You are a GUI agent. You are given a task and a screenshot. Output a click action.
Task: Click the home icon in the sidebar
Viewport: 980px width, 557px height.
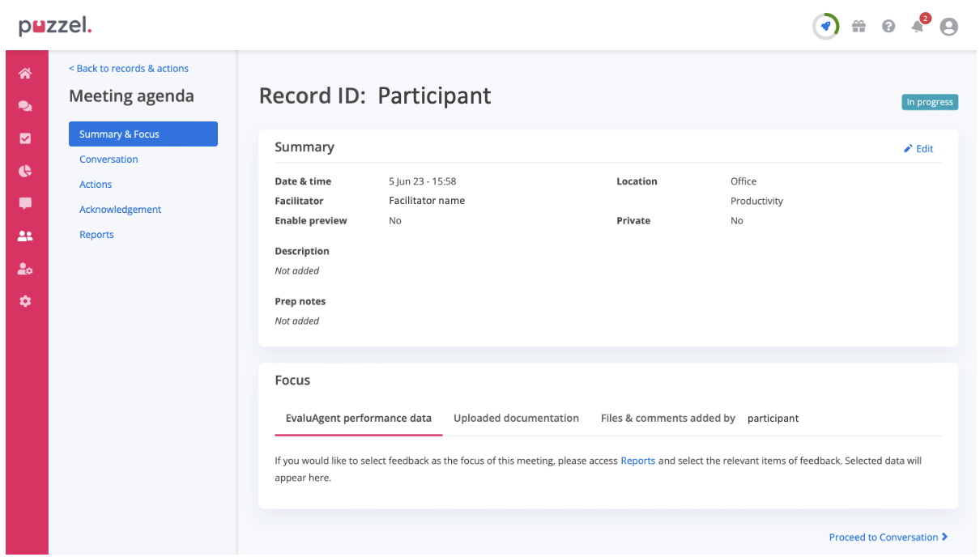pos(25,74)
